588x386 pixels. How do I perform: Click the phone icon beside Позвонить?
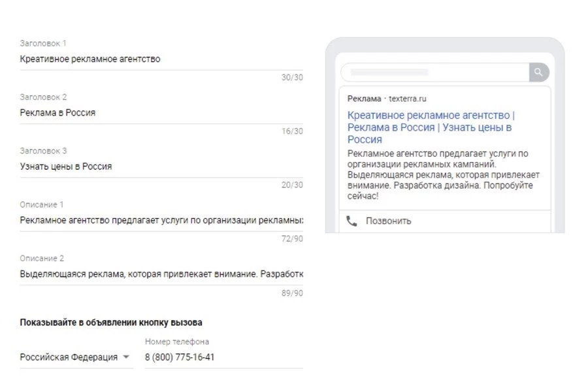[x=351, y=221]
